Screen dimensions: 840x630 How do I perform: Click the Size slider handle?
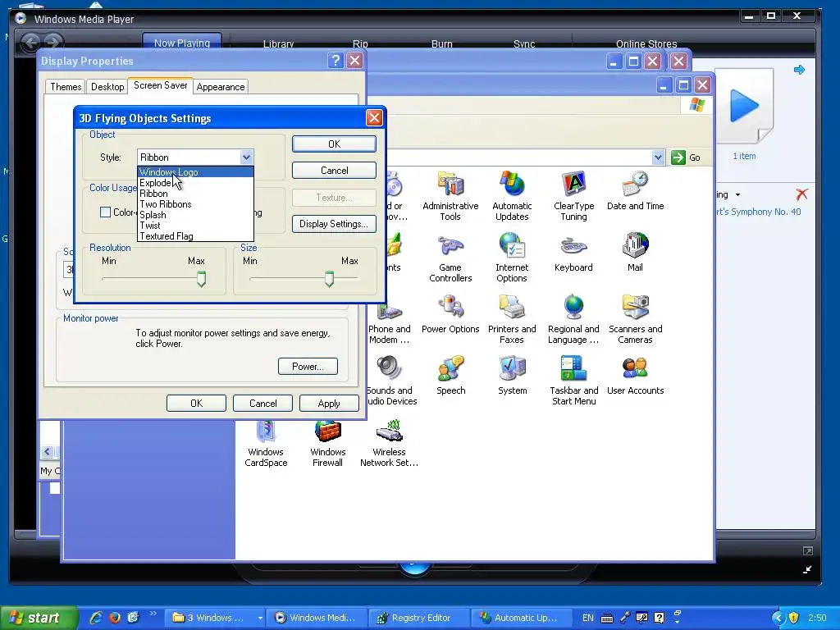330,279
